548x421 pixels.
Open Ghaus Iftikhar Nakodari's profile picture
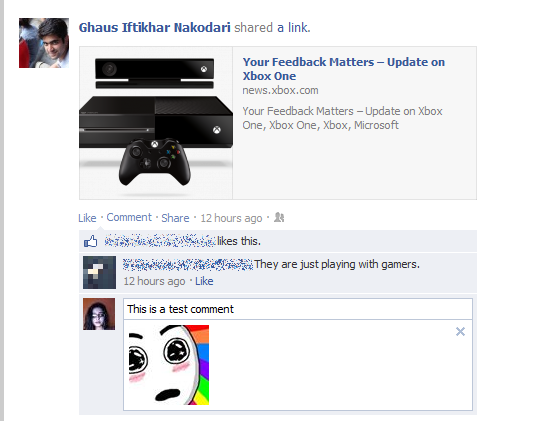pyautogui.click(x=44, y=43)
